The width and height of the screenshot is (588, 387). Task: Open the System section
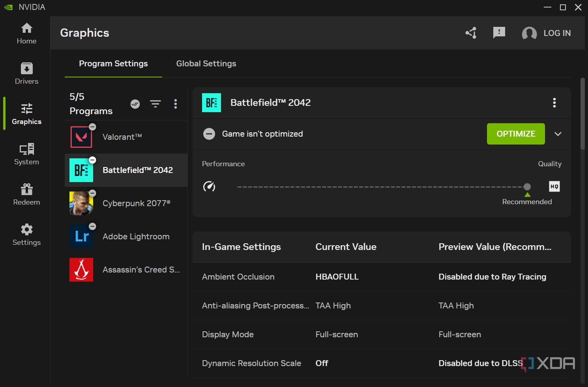point(26,154)
